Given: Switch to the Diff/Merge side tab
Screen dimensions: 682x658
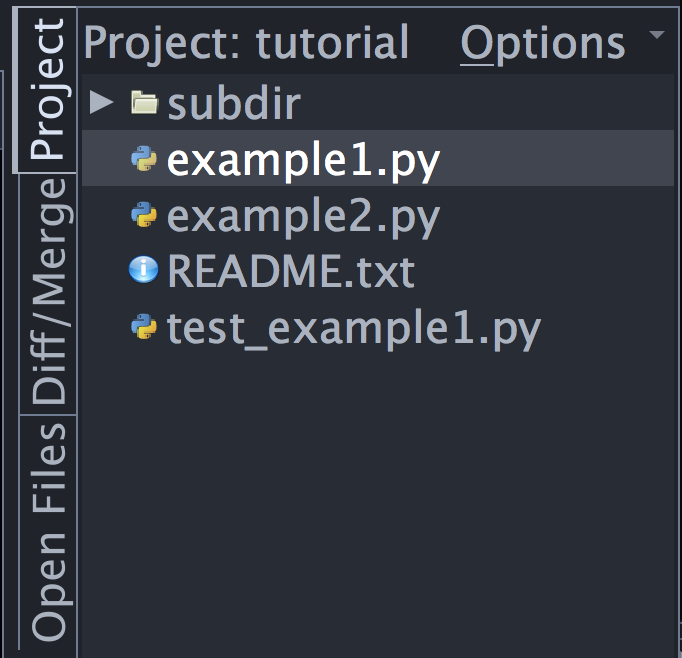Looking at the screenshot, I should [x=46, y=290].
